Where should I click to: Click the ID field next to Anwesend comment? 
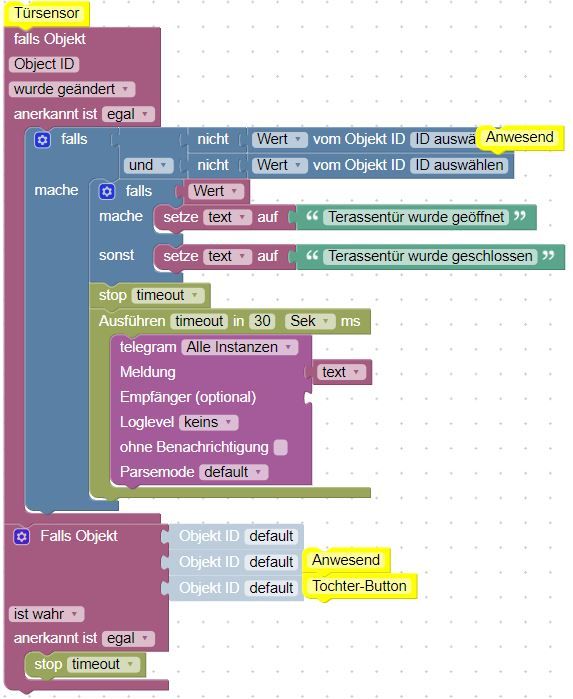444,140
